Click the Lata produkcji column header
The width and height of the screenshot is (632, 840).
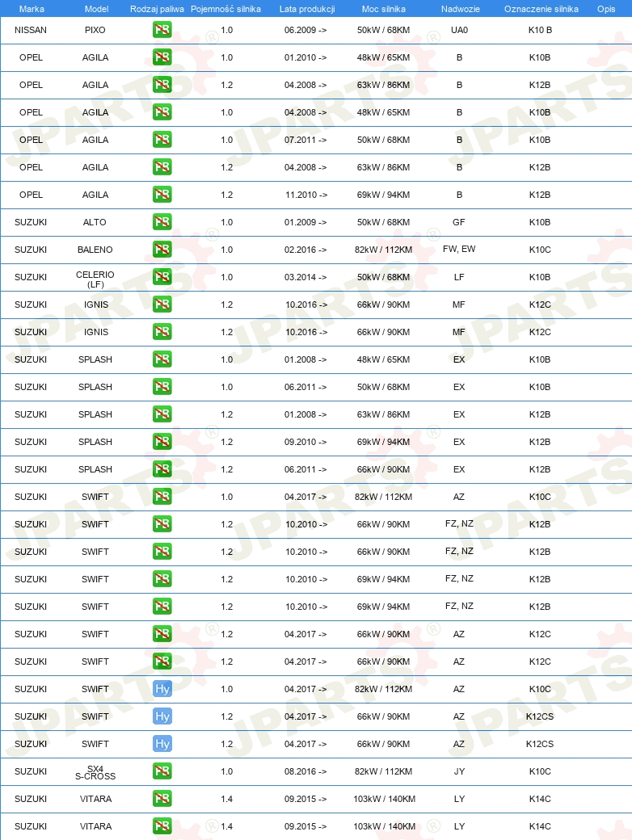[x=307, y=9]
